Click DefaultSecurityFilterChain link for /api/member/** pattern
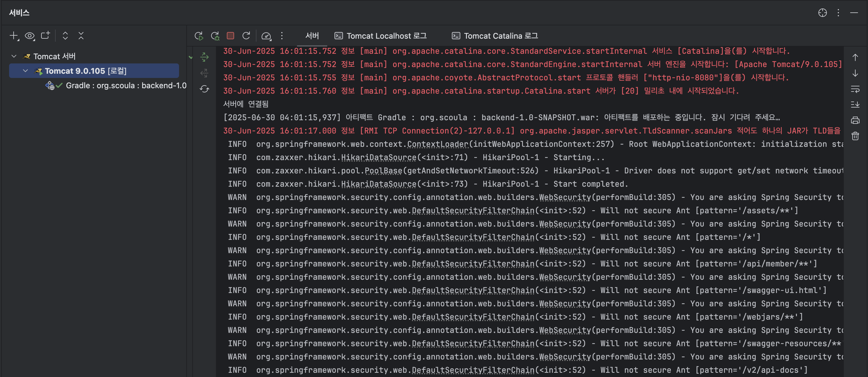The width and height of the screenshot is (868, 377). coord(473,263)
